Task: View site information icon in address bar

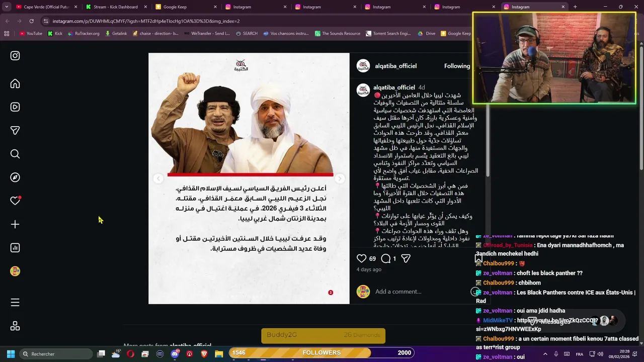Action: (x=46, y=21)
